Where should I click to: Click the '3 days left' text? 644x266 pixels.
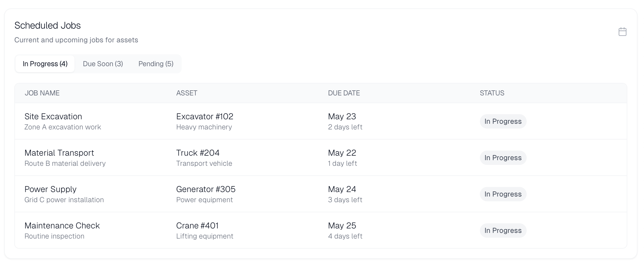[x=345, y=200]
